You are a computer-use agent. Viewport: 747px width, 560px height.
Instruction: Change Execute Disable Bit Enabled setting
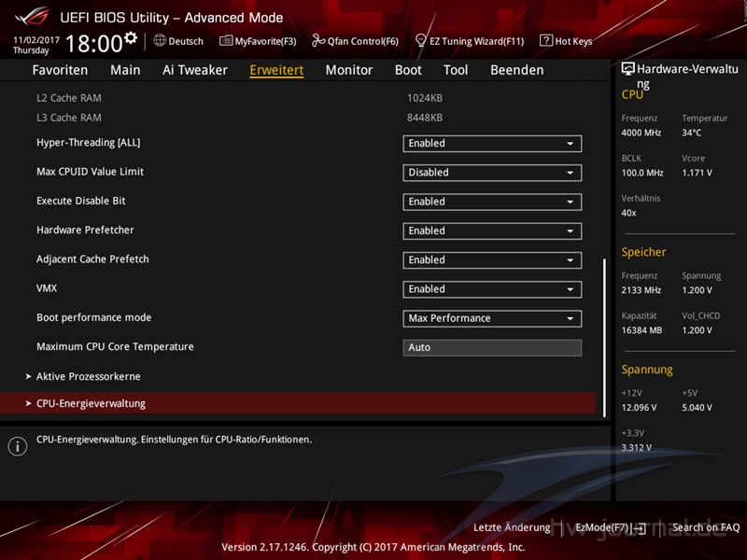(x=492, y=202)
